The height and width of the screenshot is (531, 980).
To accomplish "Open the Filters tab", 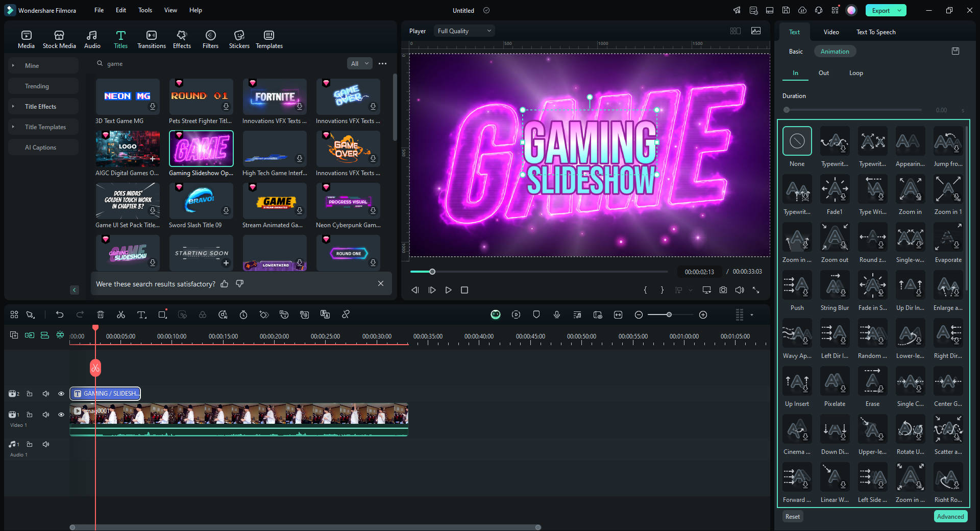I will tap(210, 39).
